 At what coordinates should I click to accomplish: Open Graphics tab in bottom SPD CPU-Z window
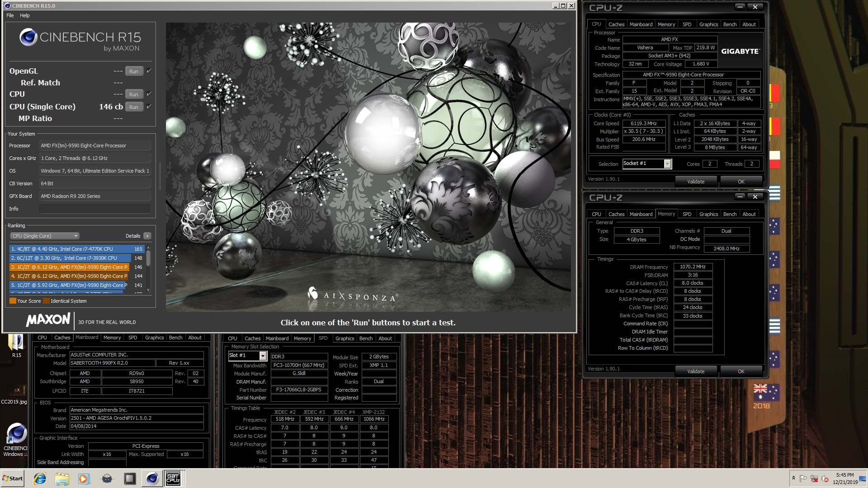345,338
